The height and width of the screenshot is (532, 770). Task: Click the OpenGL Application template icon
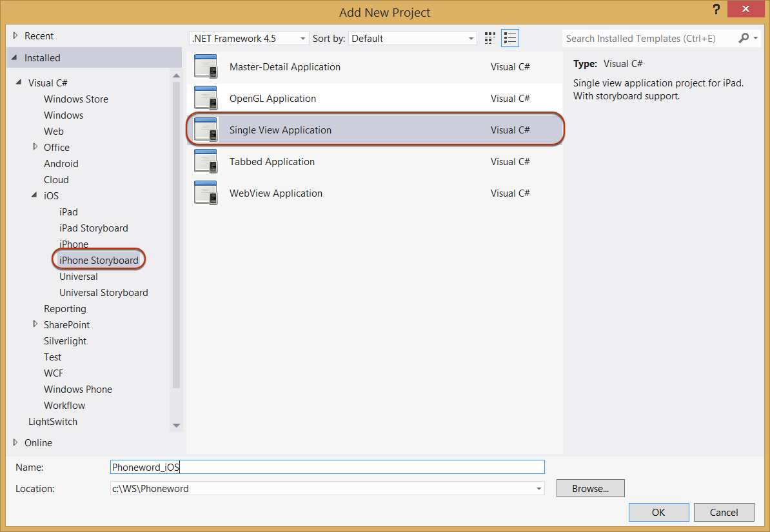coord(206,99)
